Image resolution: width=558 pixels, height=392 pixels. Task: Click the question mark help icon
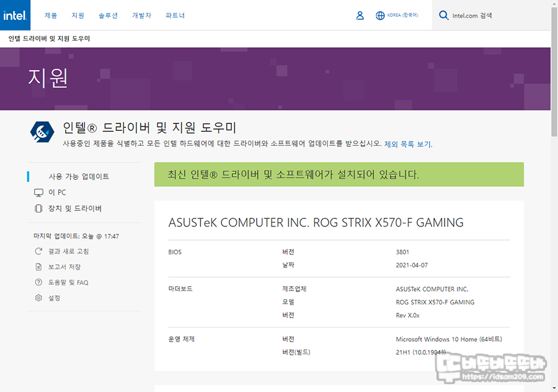[38, 282]
